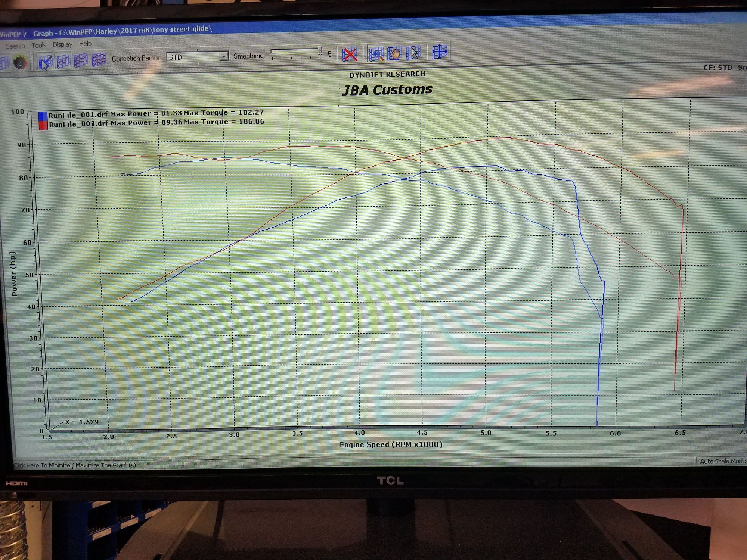This screenshot has width=747, height=560.
Task: Select the arrow cursor graph tool
Action: click(x=413, y=53)
